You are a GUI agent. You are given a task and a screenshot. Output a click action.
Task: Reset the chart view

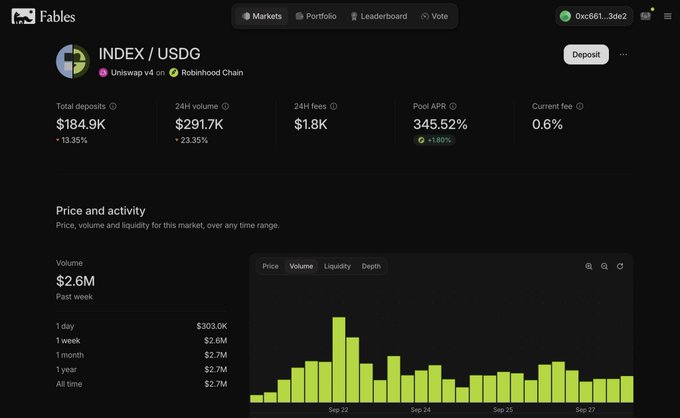620,266
